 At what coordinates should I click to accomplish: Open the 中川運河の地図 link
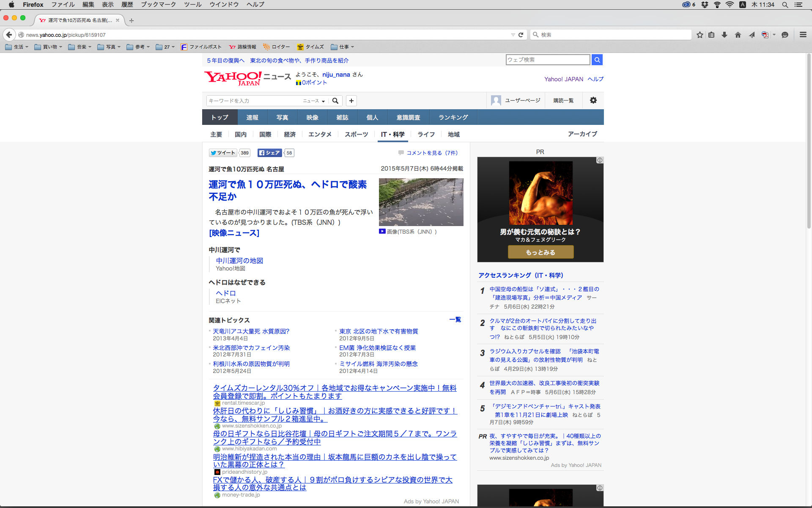[x=239, y=261]
